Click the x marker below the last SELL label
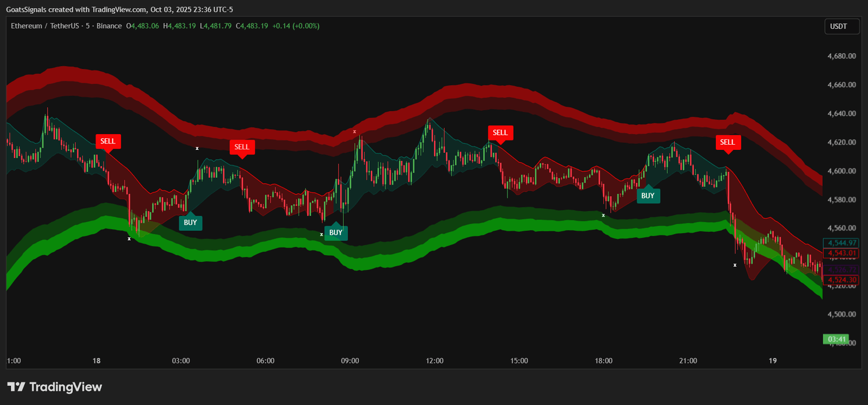The width and height of the screenshot is (868, 405). coord(735,265)
